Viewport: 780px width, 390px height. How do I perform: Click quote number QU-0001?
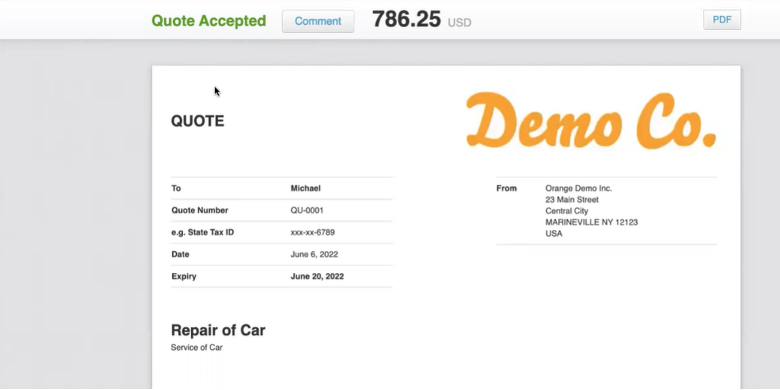click(x=307, y=210)
